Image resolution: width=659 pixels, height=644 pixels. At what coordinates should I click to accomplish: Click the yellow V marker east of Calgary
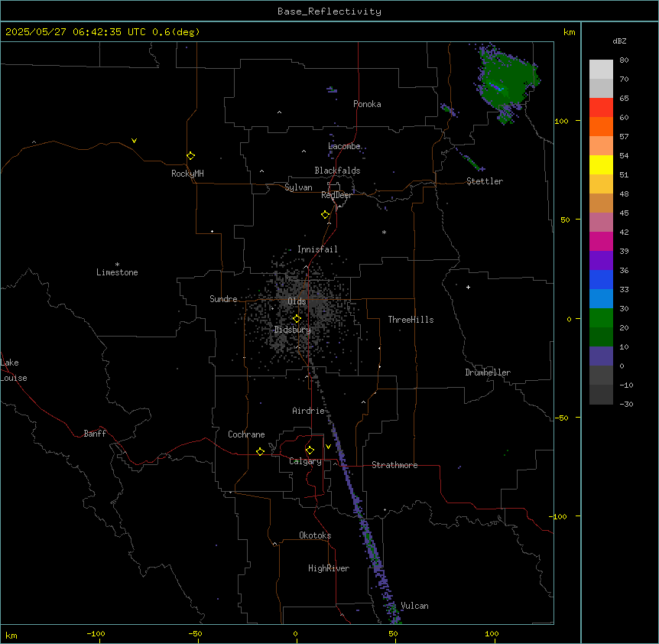(x=328, y=447)
